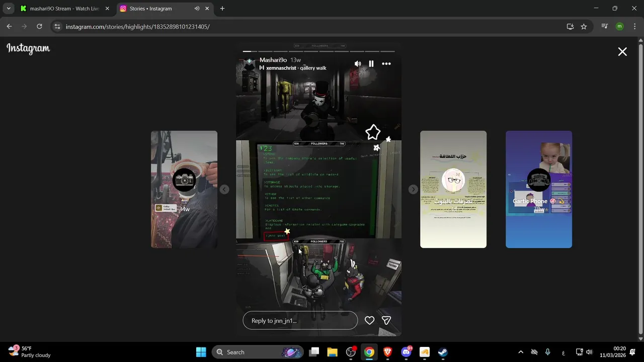
Task: Open browser media controls icon
Action: (605, 27)
